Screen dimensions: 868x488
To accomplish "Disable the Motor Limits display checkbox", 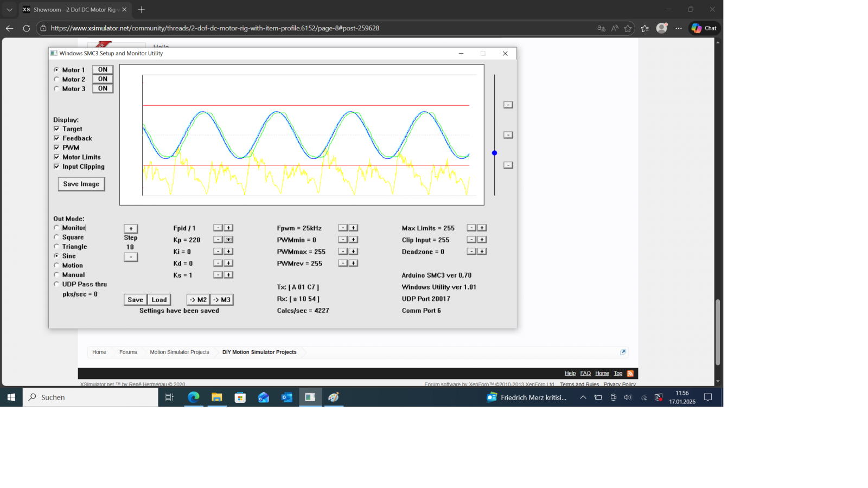I will pos(56,157).
